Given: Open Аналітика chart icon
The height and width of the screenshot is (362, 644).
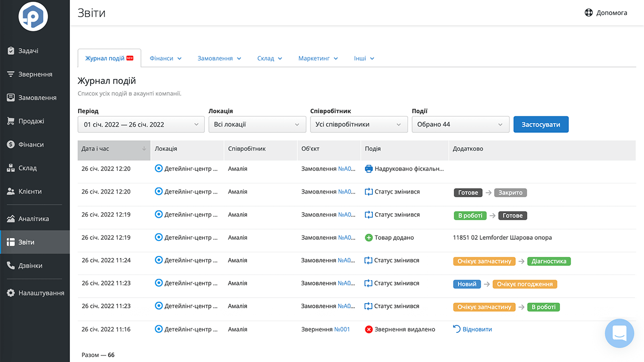Looking at the screenshot, I should point(11,219).
